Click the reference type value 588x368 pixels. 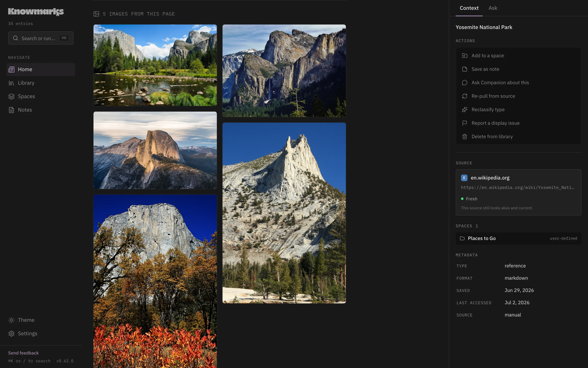[x=515, y=266]
